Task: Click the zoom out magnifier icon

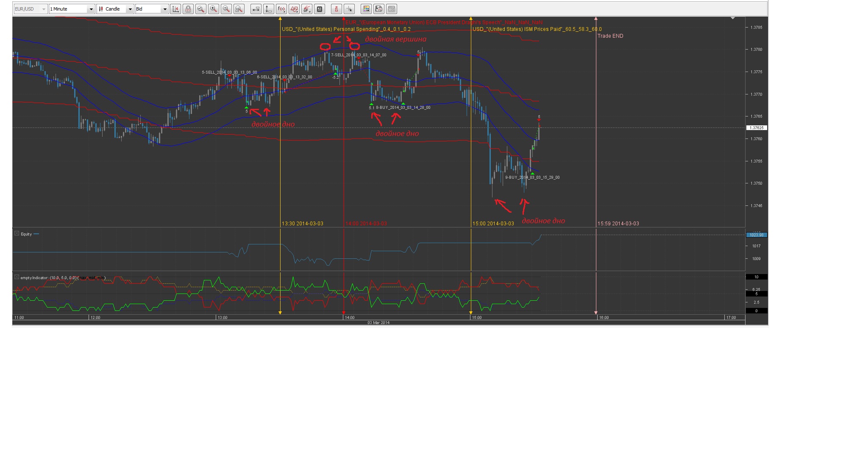Action: click(x=226, y=9)
